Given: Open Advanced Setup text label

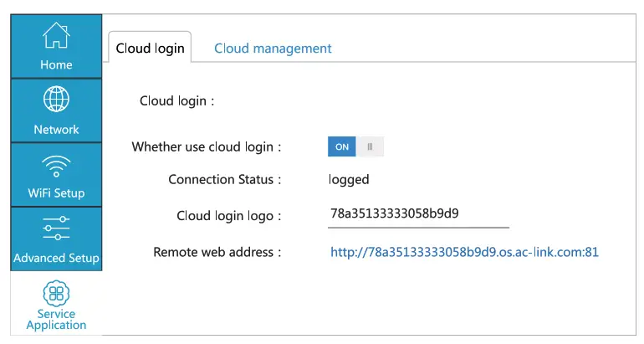Looking at the screenshot, I should 56,258.
